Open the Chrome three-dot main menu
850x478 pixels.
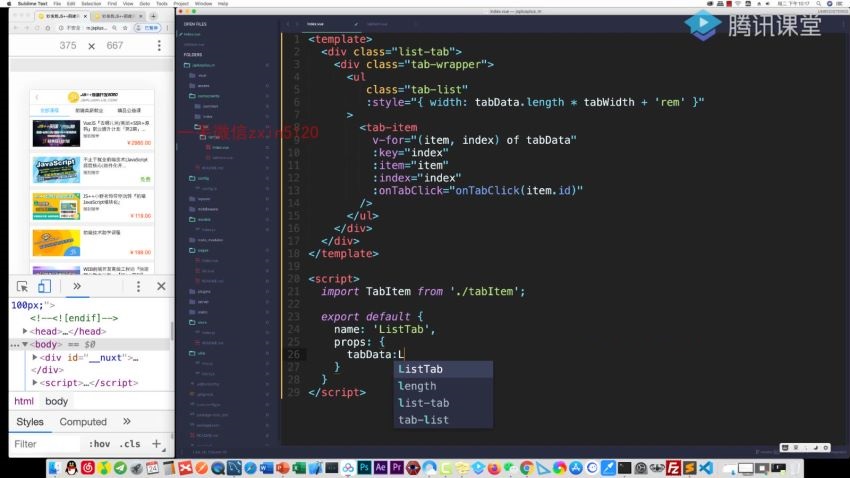click(167, 28)
